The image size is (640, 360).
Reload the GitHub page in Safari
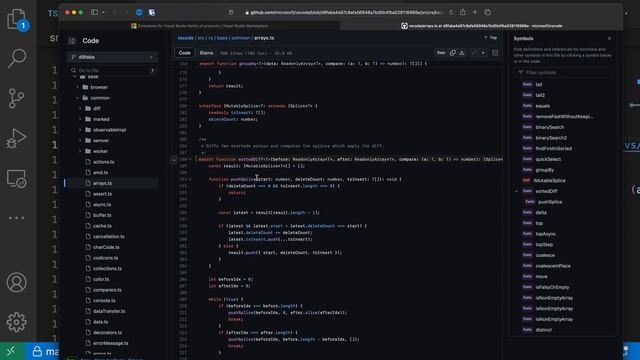(451, 12)
